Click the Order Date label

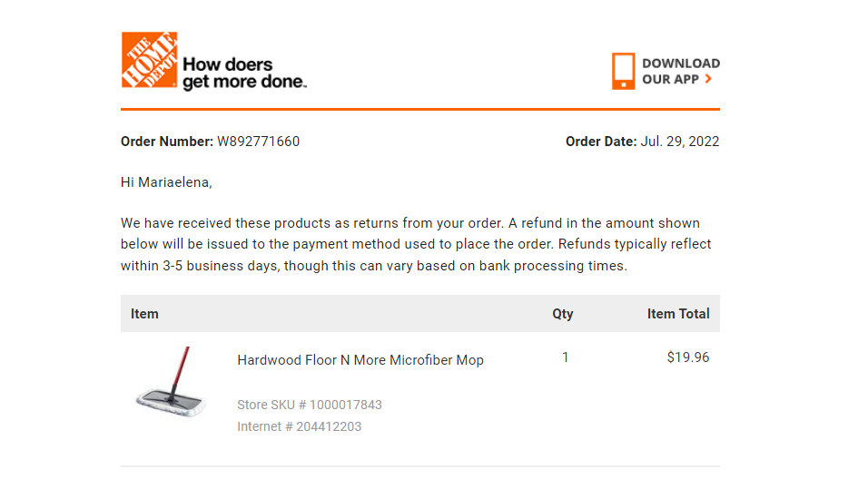(601, 142)
